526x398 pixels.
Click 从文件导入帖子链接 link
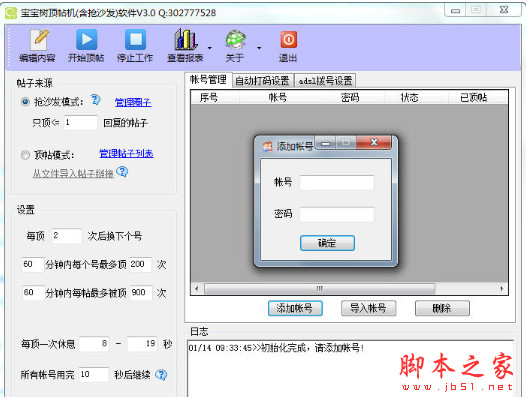(x=73, y=173)
